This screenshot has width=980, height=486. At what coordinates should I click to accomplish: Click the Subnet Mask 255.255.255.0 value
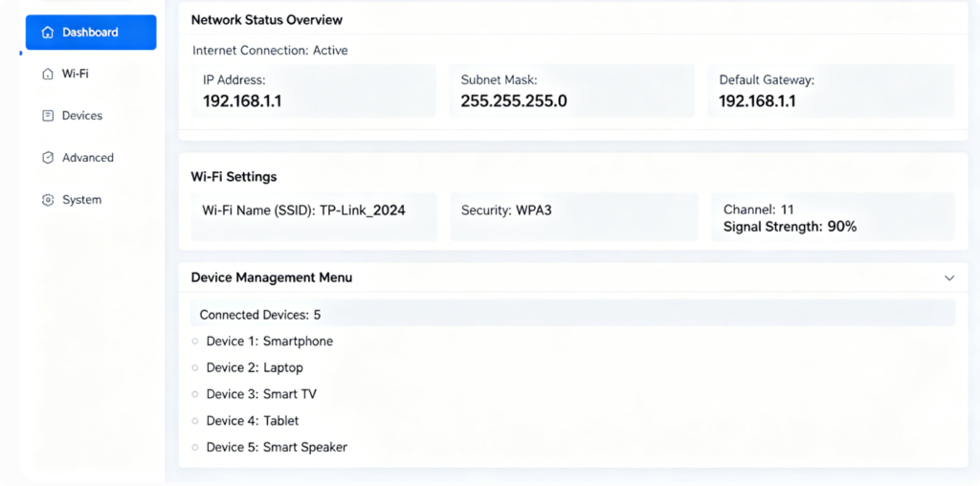tap(514, 101)
